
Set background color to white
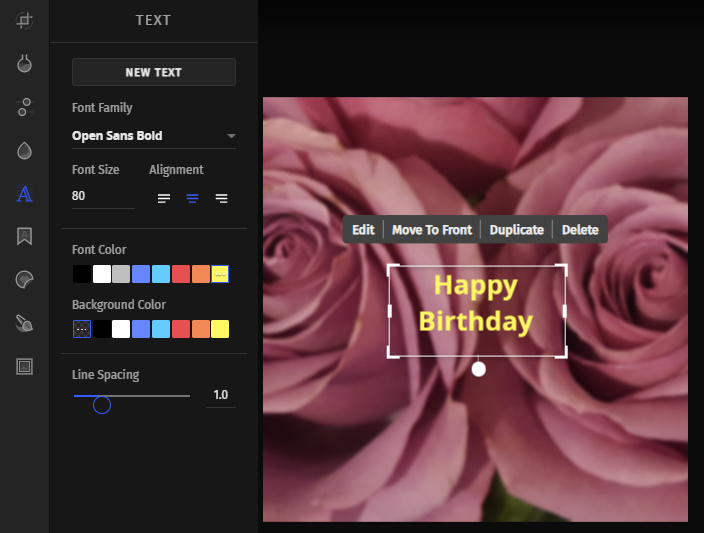[x=121, y=329]
